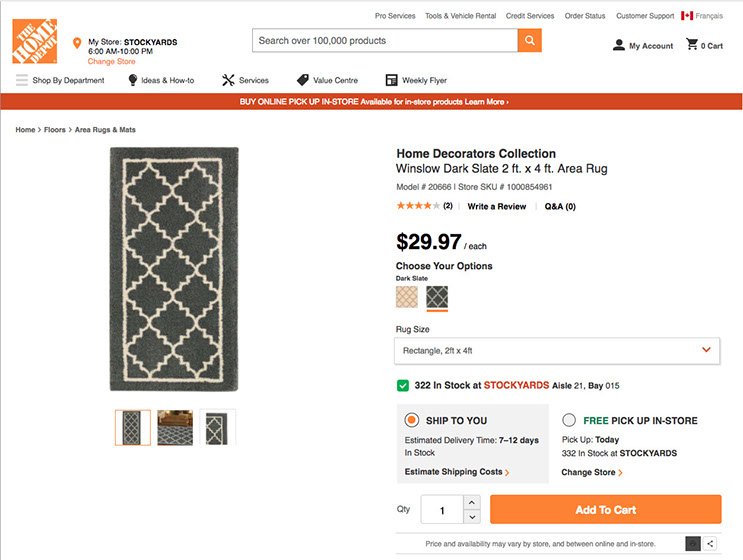Click the Home Depot logo
Screen dimensions: 743x560
click(34, 41)
